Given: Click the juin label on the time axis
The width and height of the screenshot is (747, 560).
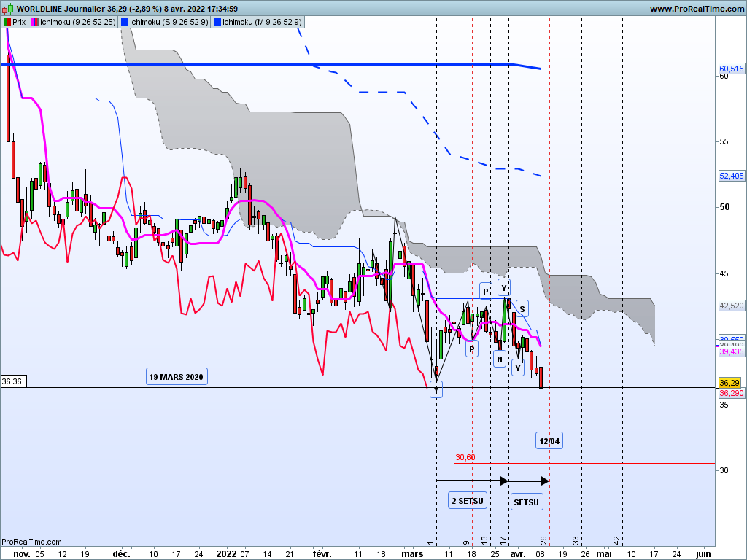Looking at the screenshot, I should click(703, 554).
